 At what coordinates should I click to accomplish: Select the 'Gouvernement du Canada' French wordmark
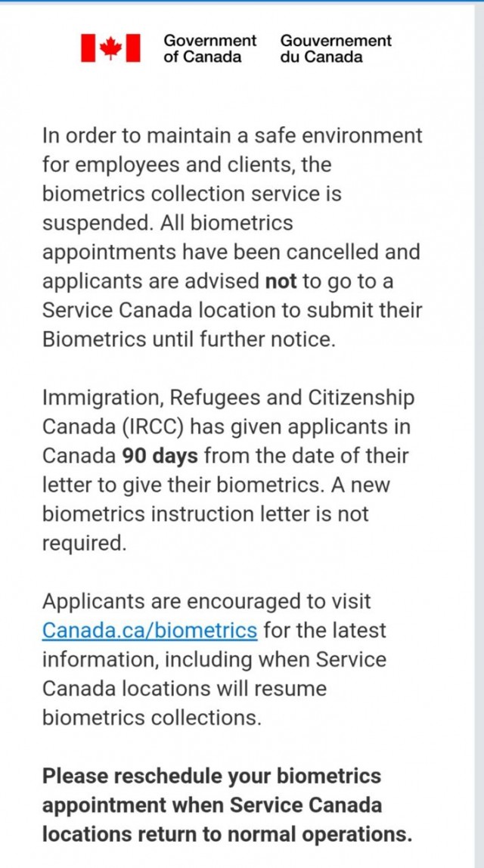336,48
